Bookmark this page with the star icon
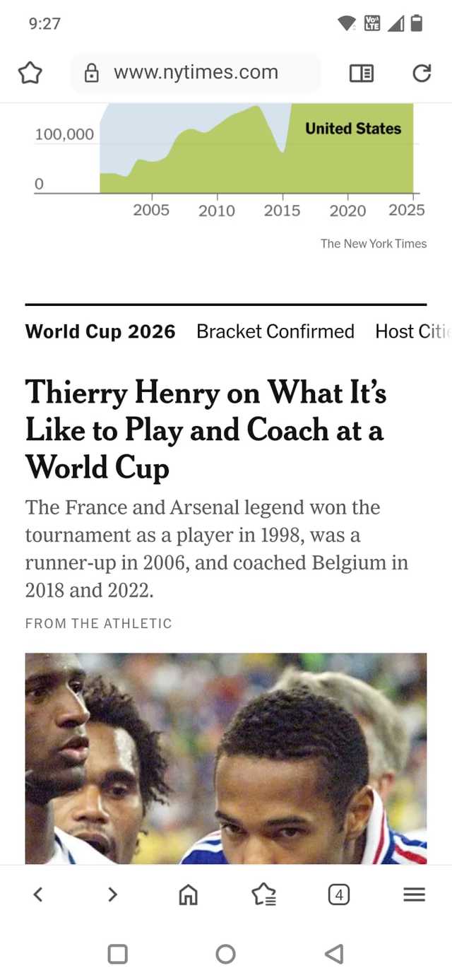This screenshot has height=980, width=452. coord(30,73)
